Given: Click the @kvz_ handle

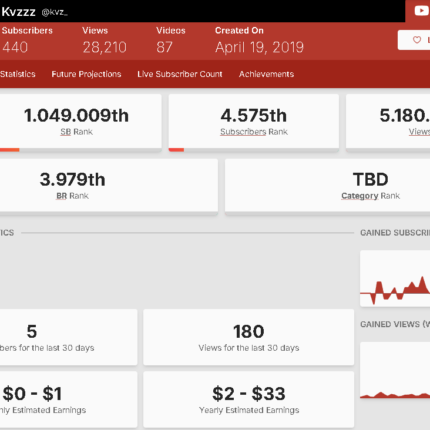Looking at the screenshot, I should (54, 13).
